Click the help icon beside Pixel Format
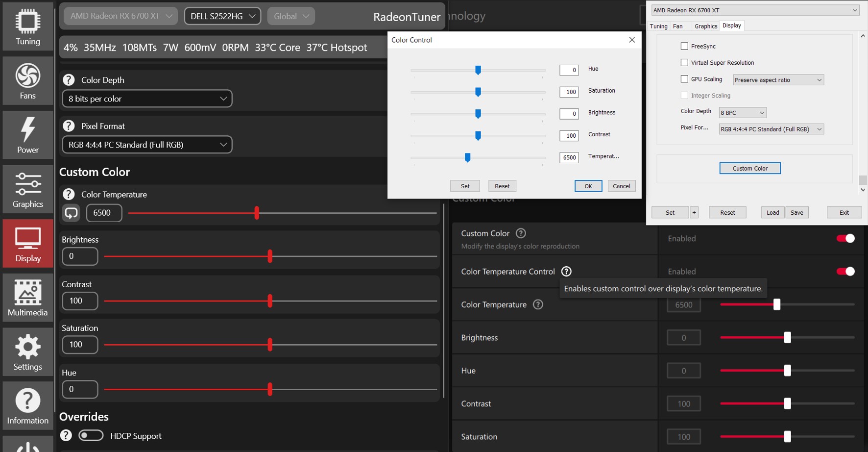Image resolution: width=868 pixels, height=452 pixels. (x=69, y=126)
